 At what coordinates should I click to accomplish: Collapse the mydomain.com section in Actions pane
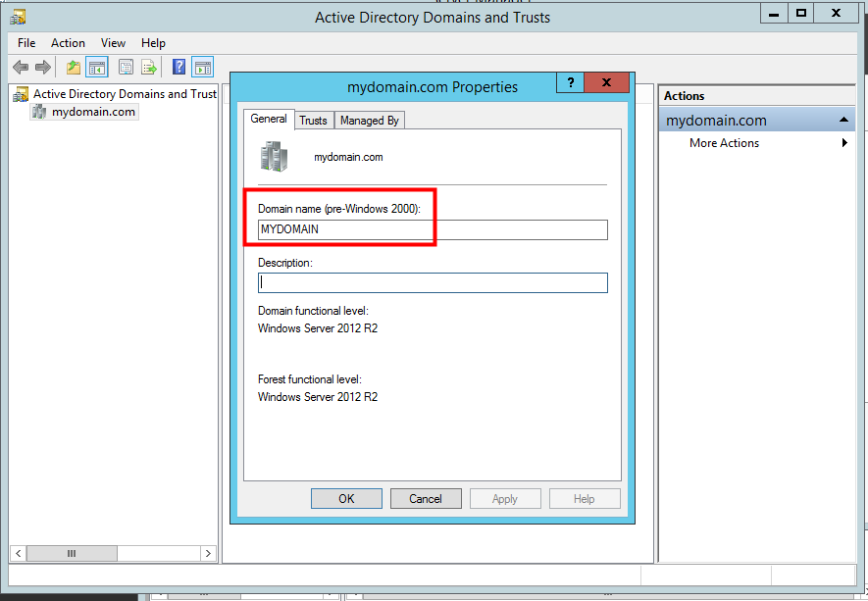point(843,120)
